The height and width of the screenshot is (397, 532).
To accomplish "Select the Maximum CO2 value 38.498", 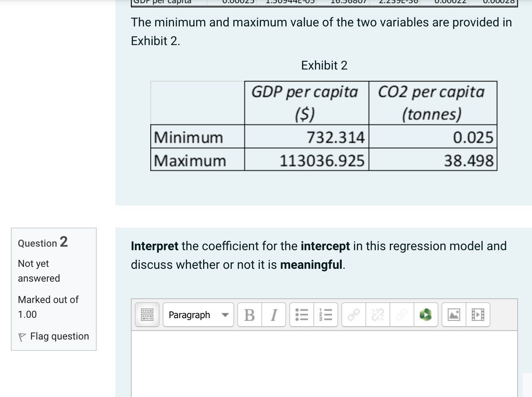I will (469, 161).
